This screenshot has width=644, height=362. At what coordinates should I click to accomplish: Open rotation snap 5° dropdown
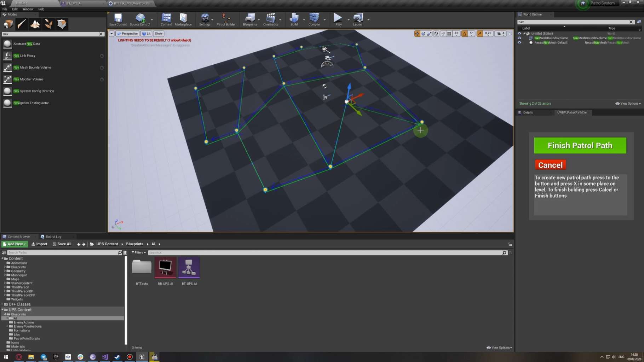[471, 34]
